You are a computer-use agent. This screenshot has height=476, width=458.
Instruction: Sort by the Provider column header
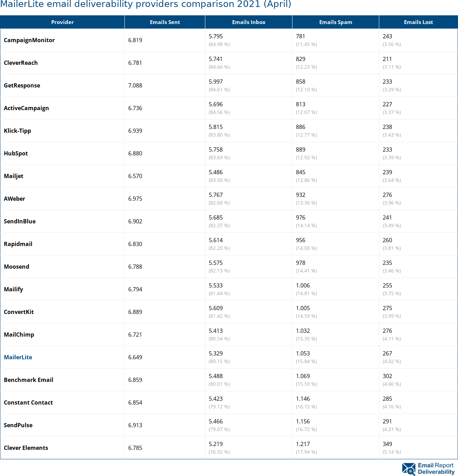[x=62, y=22]
